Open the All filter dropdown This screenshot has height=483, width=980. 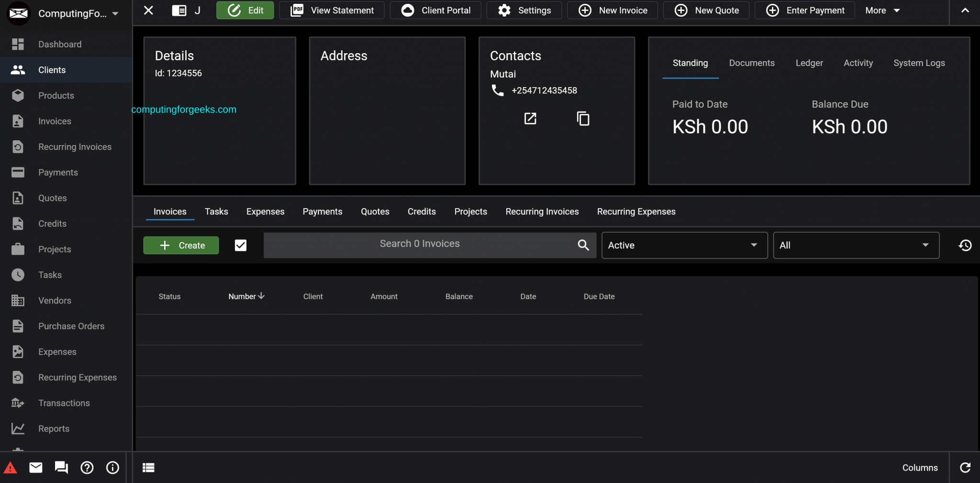pos(855,245)
